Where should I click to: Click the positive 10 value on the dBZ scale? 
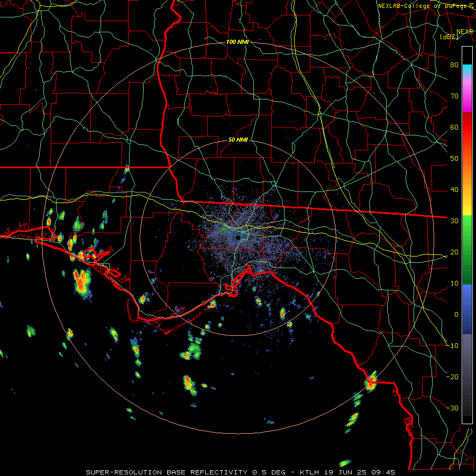click(454, 283)
